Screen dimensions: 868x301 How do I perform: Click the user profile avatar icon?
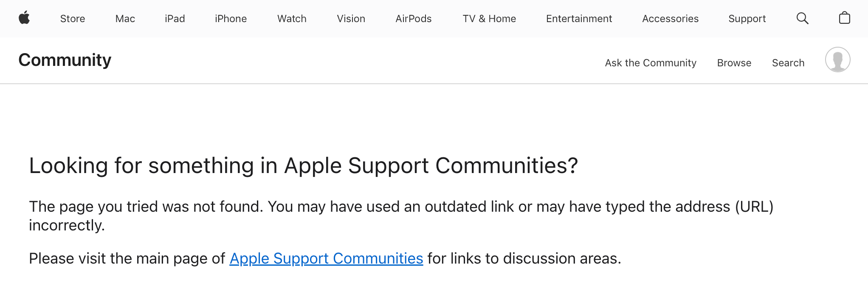point(837,60)
